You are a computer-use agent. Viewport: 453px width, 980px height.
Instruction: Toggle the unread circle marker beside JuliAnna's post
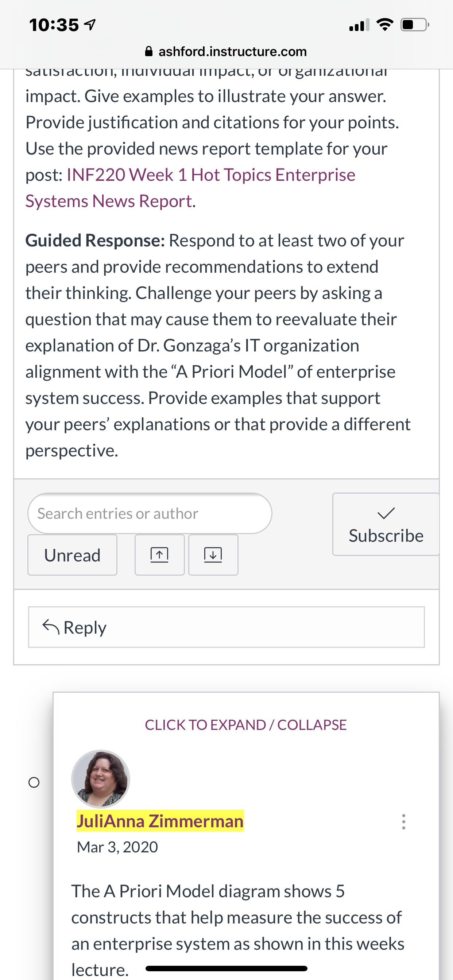coord(34,782)
